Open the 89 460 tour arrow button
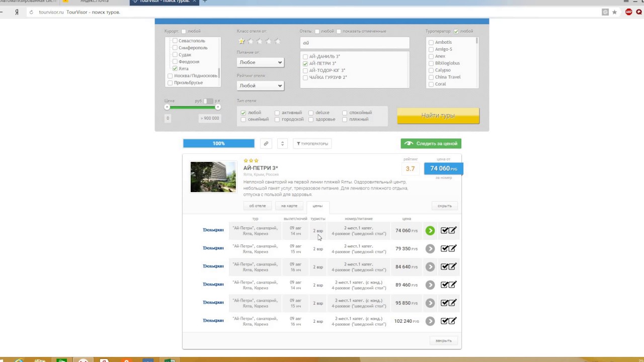 point(430,285)
